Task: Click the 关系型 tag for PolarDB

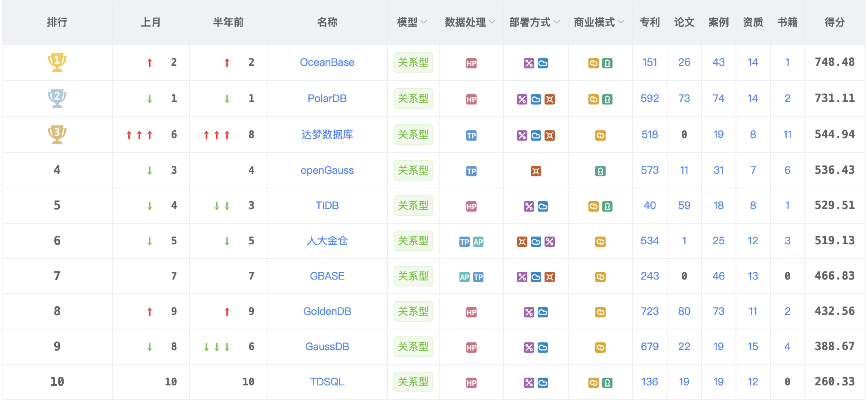Action: pos(413,98)
